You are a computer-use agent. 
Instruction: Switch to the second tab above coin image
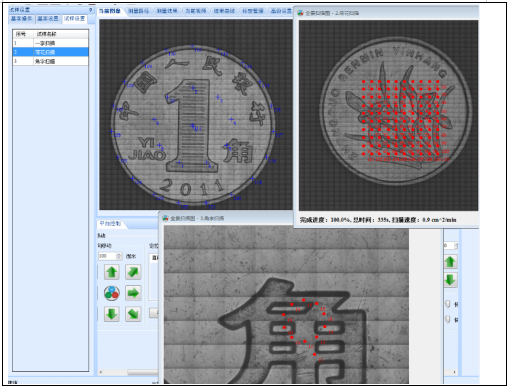click(139, 11)
